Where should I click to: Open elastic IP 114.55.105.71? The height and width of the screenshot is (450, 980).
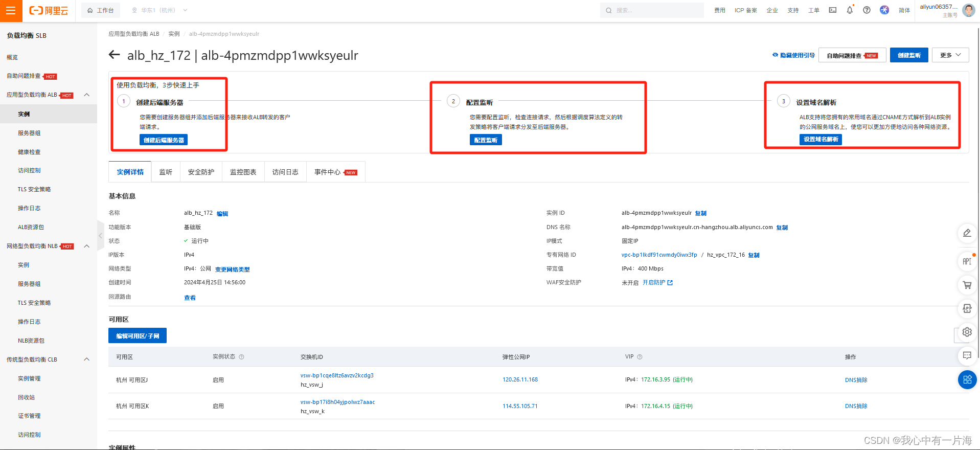pos(520,406)
